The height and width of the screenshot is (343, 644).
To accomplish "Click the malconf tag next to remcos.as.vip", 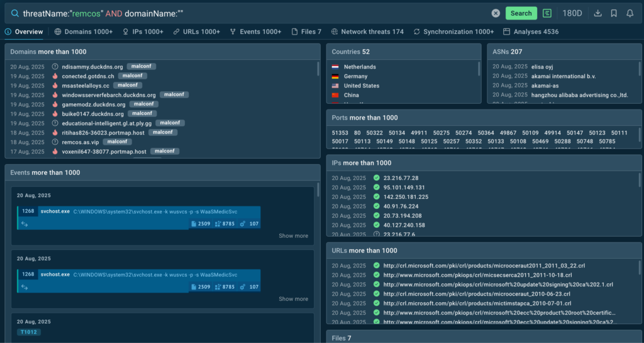I will tap(118, 142).
